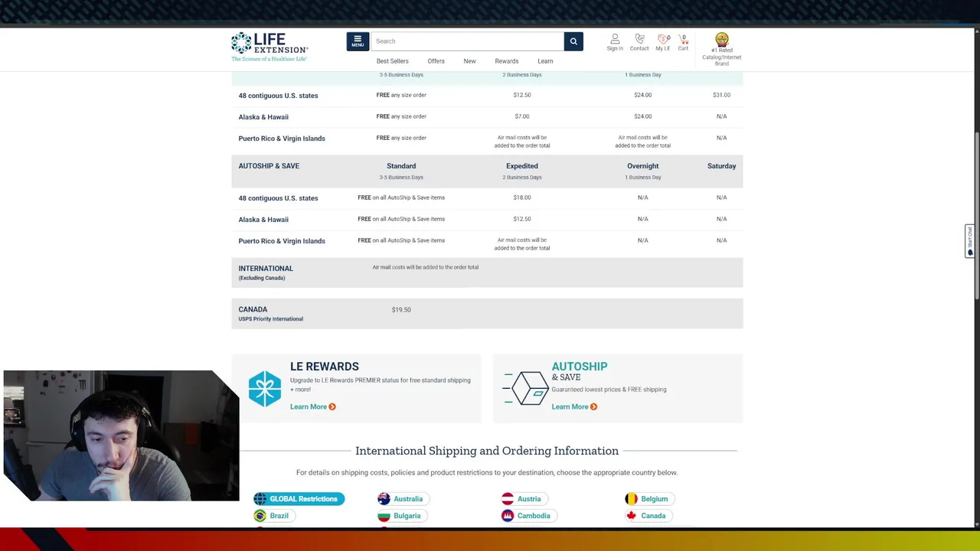The width and height of the screenshot is (980, 551).
Task: Click the search magnifier button
Action: [x=573, y=41]
